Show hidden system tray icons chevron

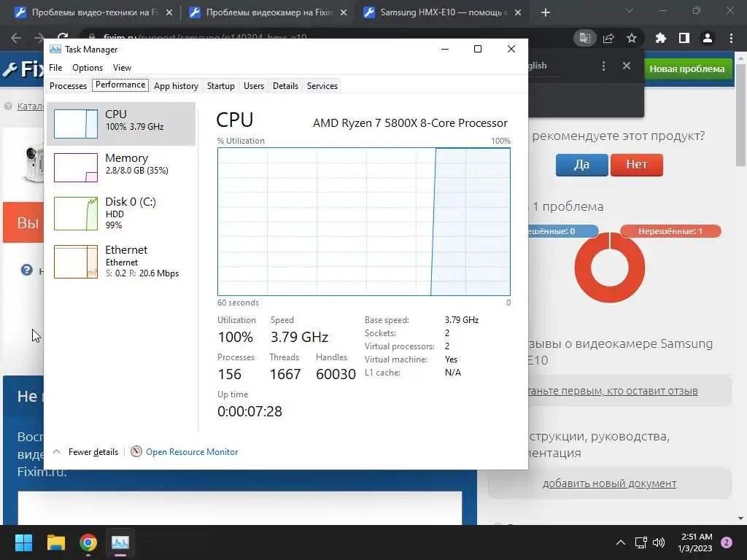point(620,542)
